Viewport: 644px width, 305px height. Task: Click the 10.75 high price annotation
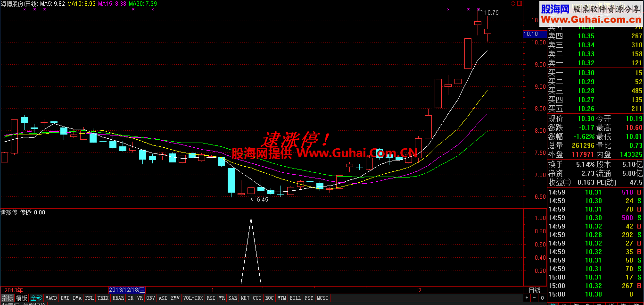[x=488, y=13]
